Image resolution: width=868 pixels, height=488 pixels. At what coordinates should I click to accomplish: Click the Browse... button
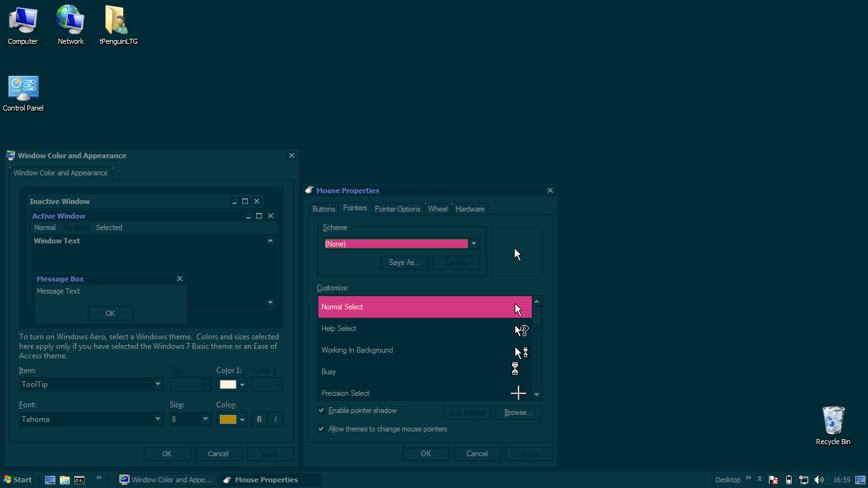pyautogui.click(x=519, y=412)
